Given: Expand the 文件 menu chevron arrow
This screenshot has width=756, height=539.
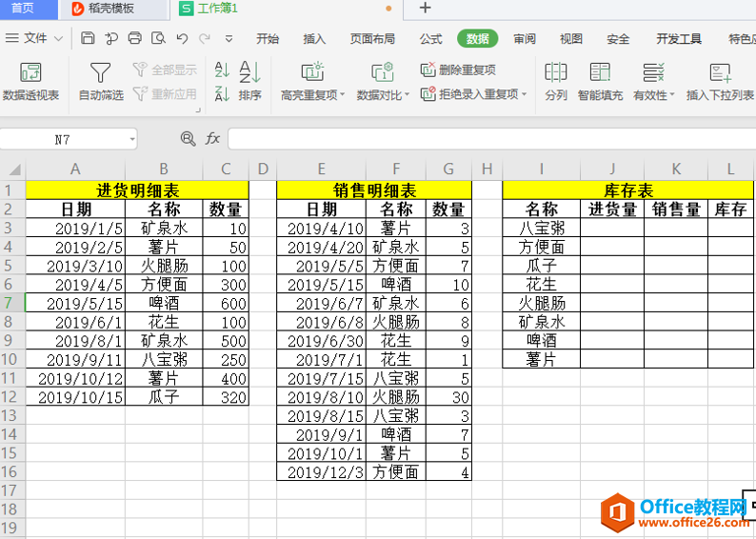Looking at the screenshot, I should (x=59, y=39).
